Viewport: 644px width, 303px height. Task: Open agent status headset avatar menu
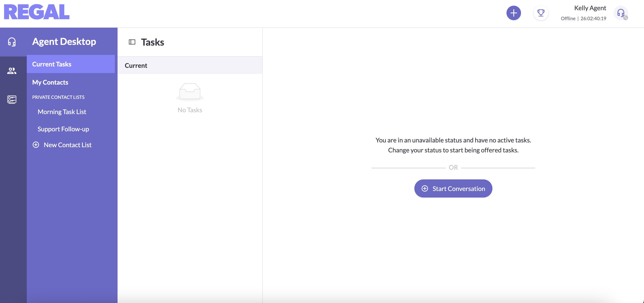point(621,13)
